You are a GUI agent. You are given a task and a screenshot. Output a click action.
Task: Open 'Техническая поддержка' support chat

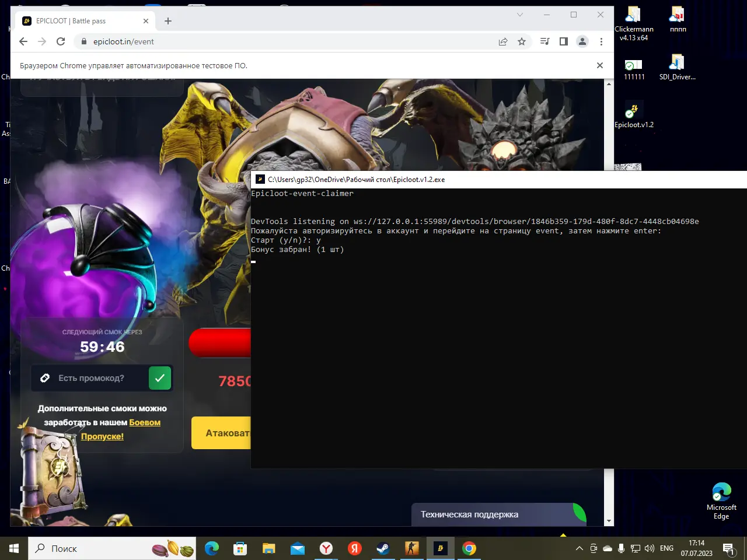point(499,514)
